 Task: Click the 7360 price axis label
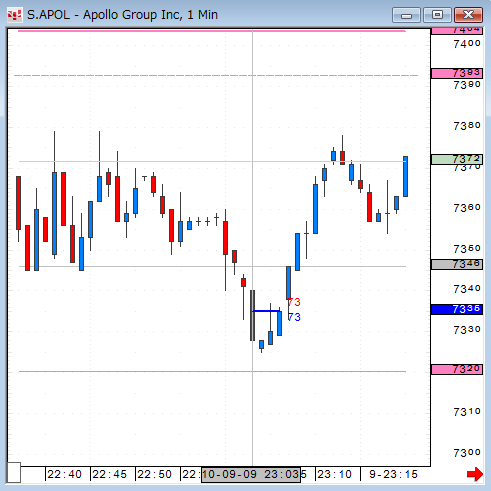(467, 208)
